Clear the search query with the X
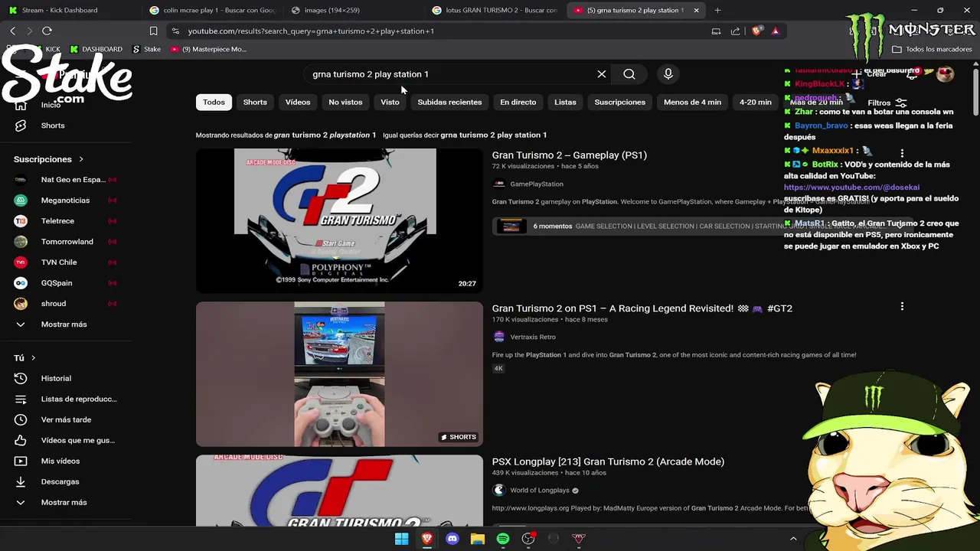 pos(602,74)
